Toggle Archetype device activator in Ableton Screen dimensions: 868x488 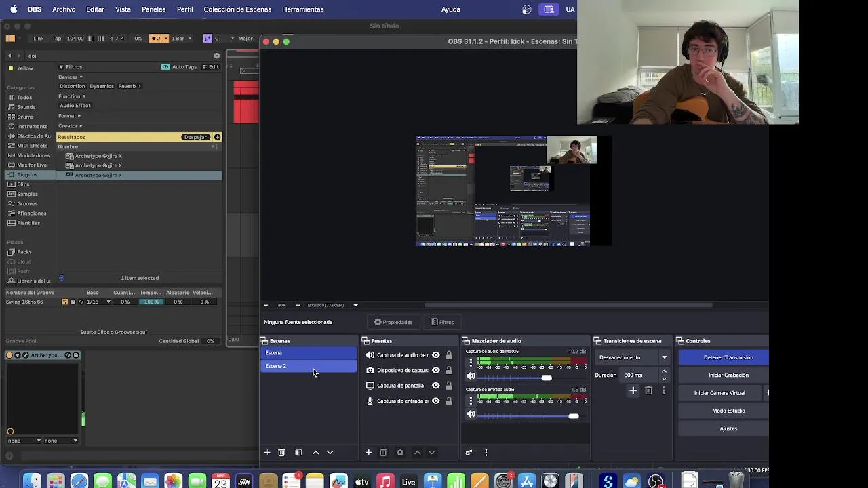tap(10, 355)
